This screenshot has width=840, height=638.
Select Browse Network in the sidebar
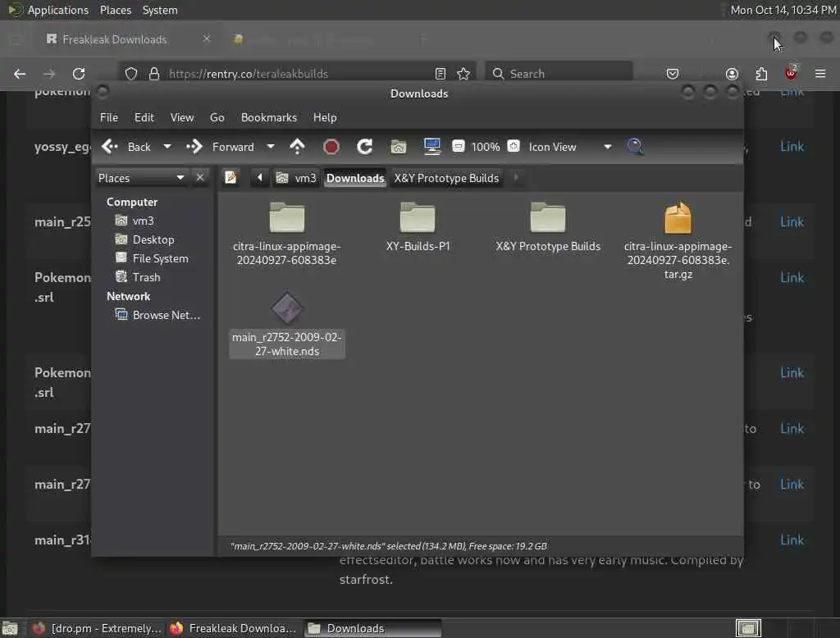pos(157,315)
